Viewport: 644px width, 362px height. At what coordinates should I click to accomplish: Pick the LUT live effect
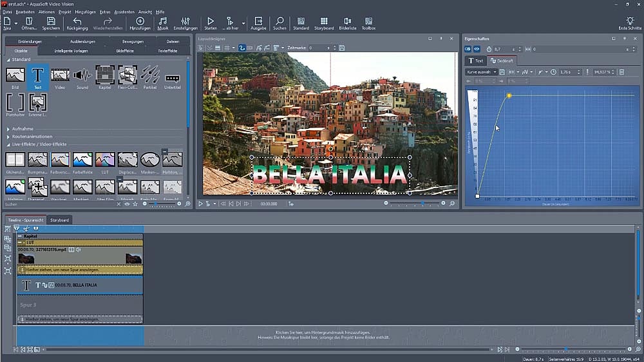pos(105,160)
